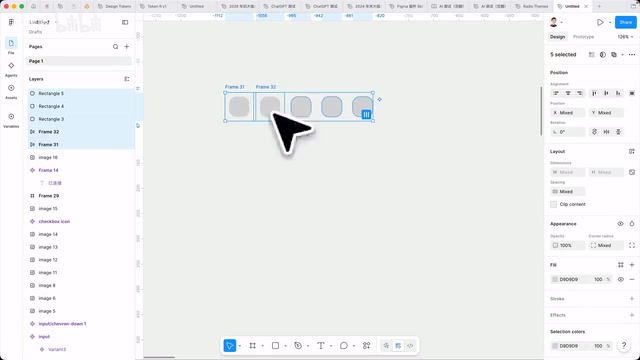Open the Radix Themes file tab
The height and width of the screenshot is (360, 640).
click(532, 7)
